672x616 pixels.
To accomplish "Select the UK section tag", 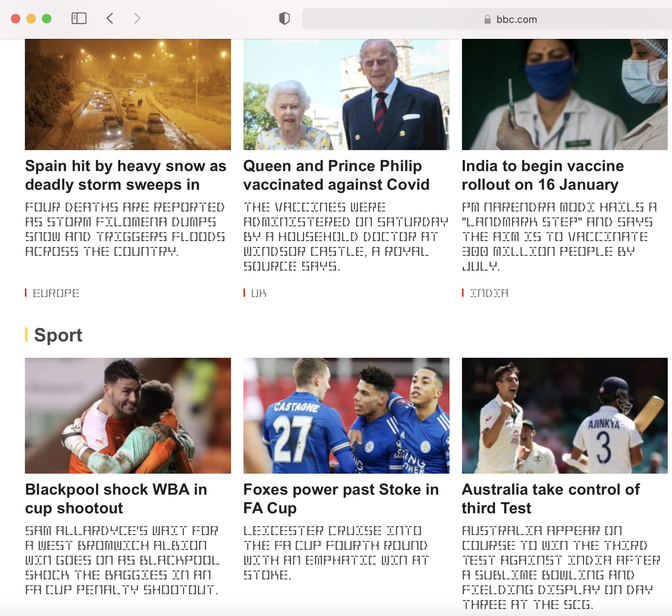I will point(259,293).
